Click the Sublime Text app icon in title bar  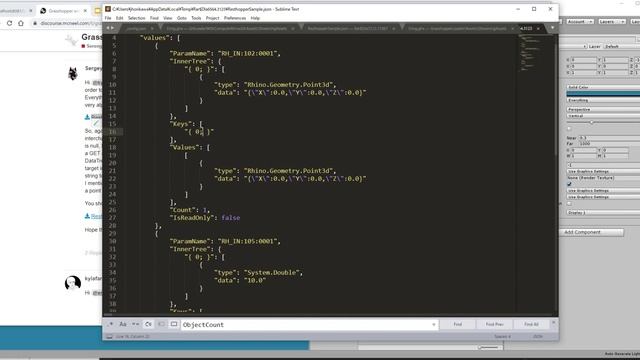tap(108, 9)
